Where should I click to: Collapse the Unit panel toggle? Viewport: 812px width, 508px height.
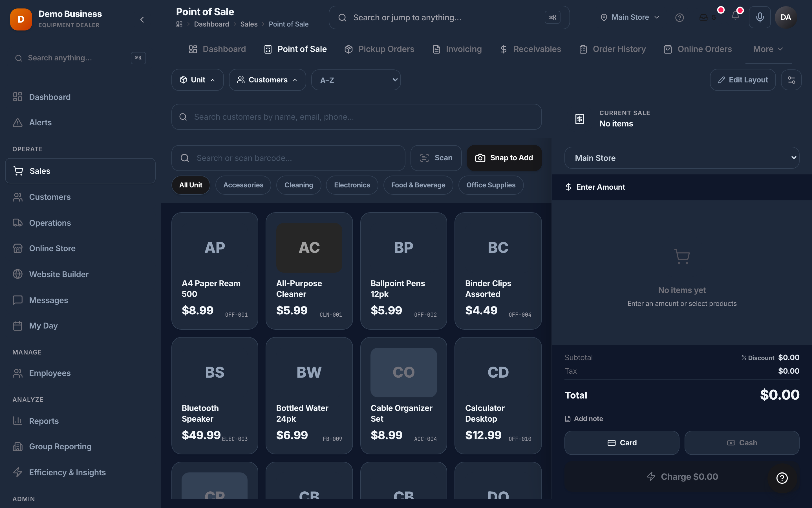[x=197, y=80]
